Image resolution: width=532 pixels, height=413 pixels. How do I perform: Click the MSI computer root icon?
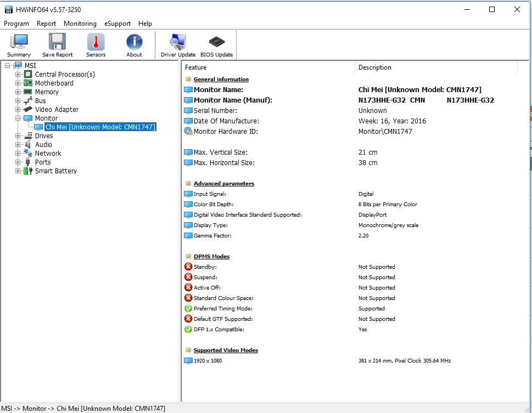click(x=18, y=65)
